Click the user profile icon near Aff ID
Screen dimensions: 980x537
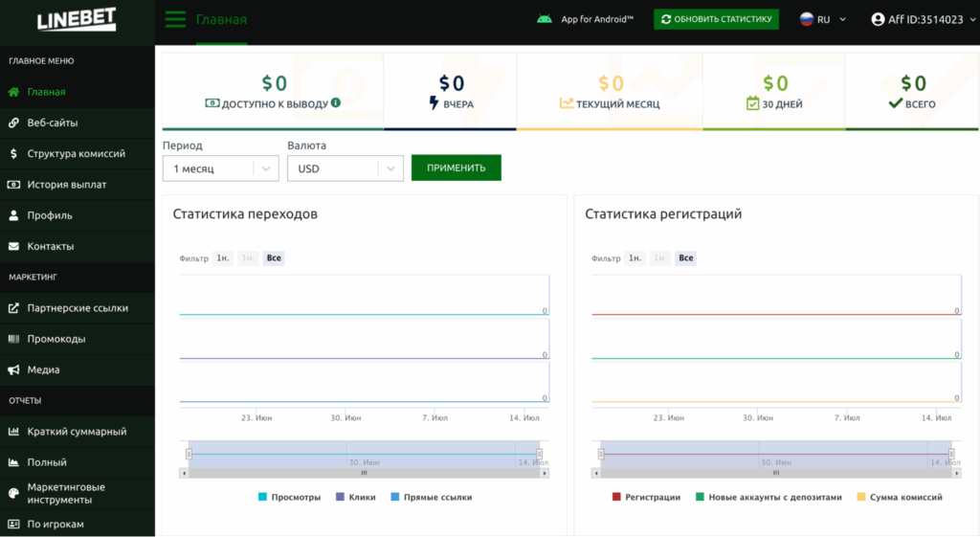point(879,19)
